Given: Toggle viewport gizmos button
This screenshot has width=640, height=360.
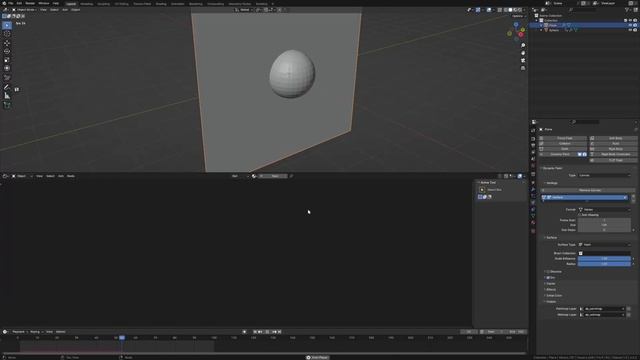Looking at the screenshot, I should pyautogui.click(x=478, y=10).
